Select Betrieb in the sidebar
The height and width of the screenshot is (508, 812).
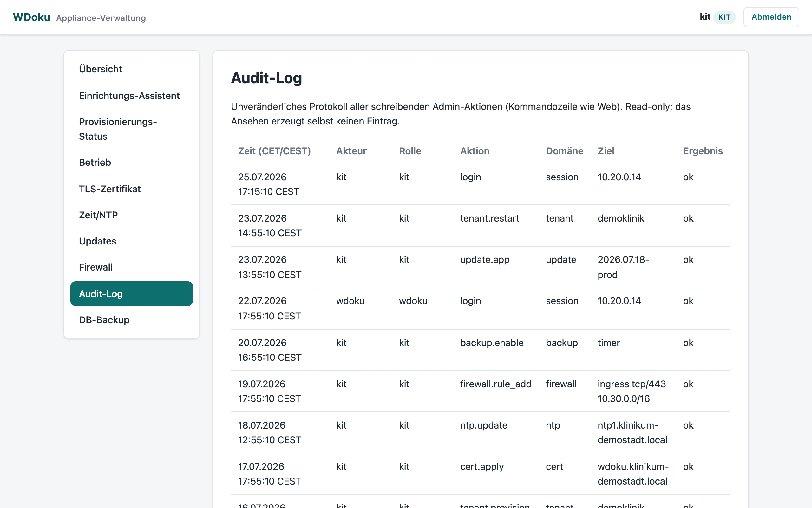(132, 162)
